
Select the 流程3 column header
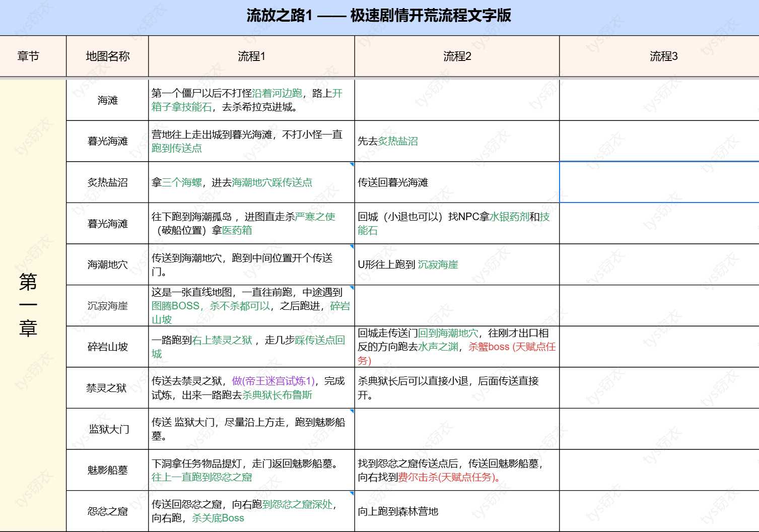tap(663, 56)
